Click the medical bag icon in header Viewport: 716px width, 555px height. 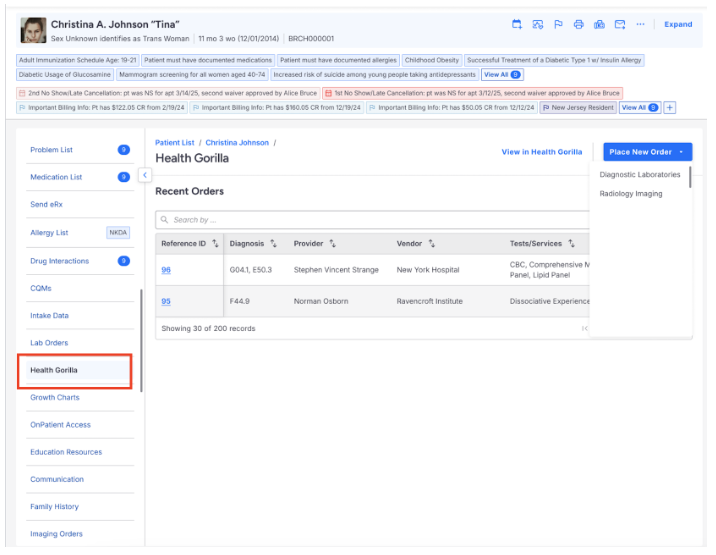coord(599,24)
